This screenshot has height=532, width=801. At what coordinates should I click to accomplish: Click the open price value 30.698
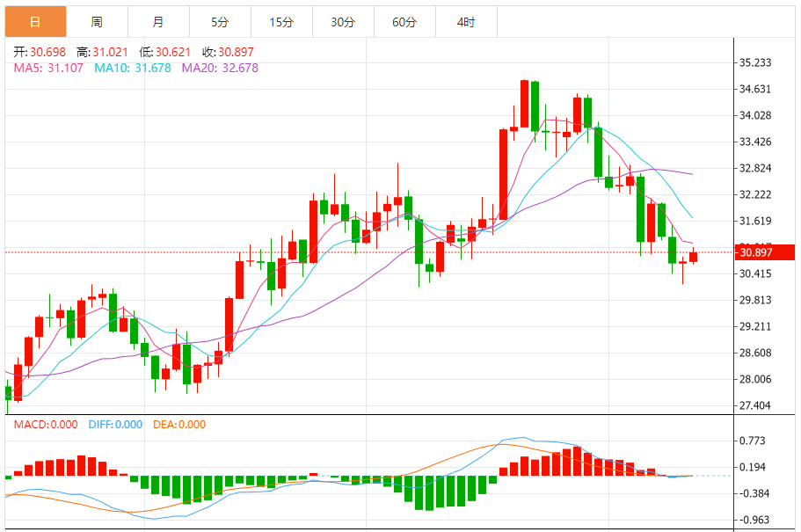pos(47,52)
